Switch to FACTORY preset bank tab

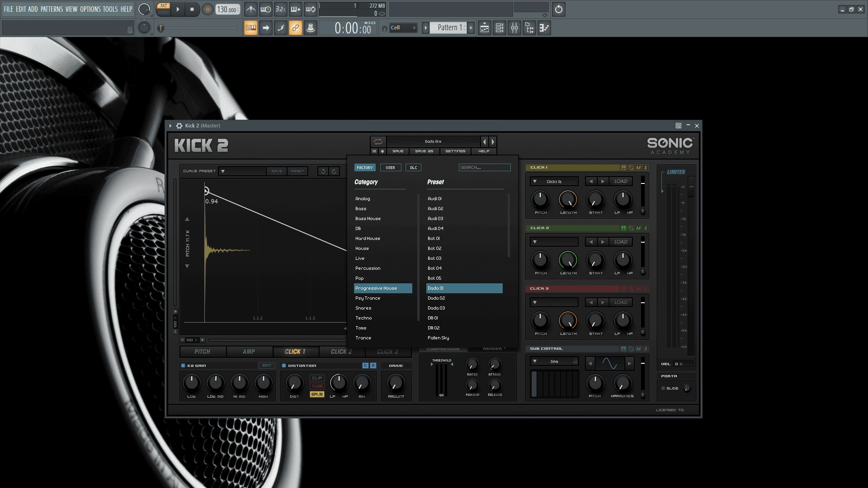click(x=365, y=168)
